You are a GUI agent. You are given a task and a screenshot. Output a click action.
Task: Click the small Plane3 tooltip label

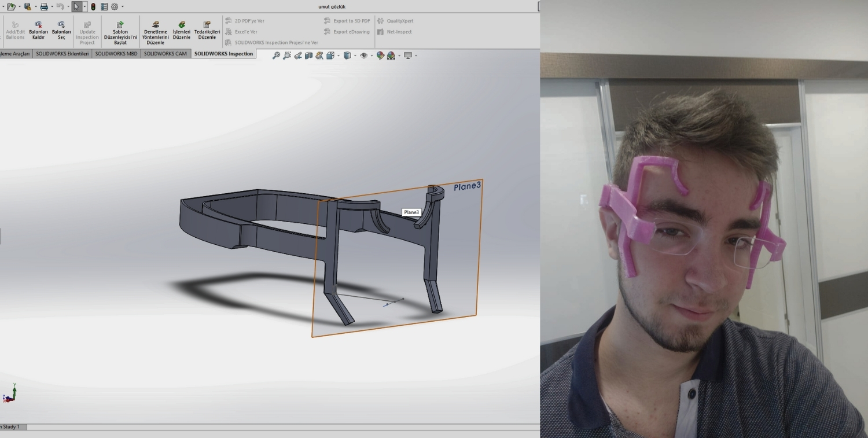click(411, 212)
